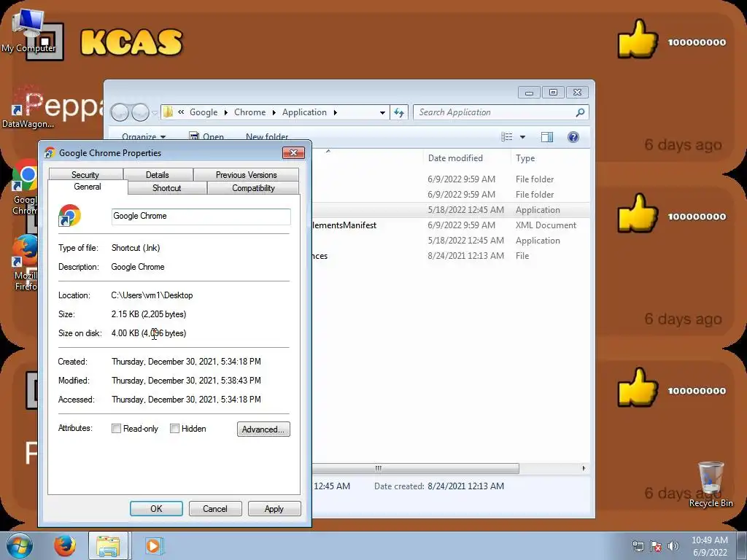
Task: Switch to the Shortcut tab
Action: 167,188
